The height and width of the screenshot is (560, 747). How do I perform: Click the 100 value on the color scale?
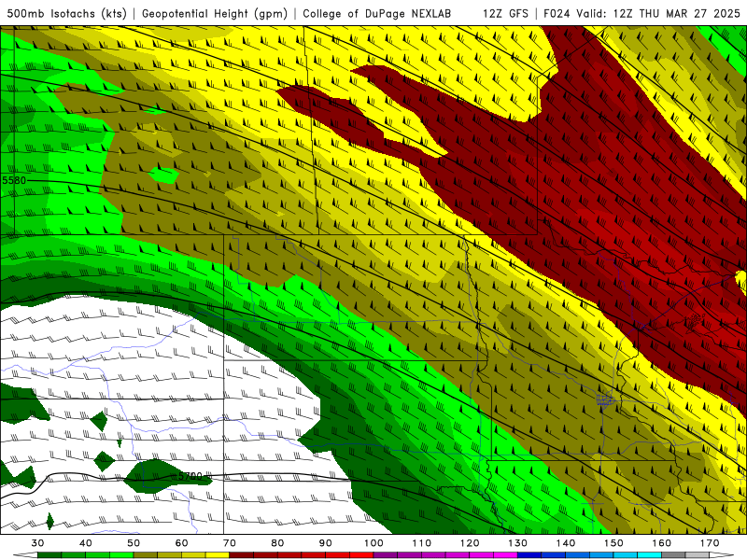coord(374,543)
